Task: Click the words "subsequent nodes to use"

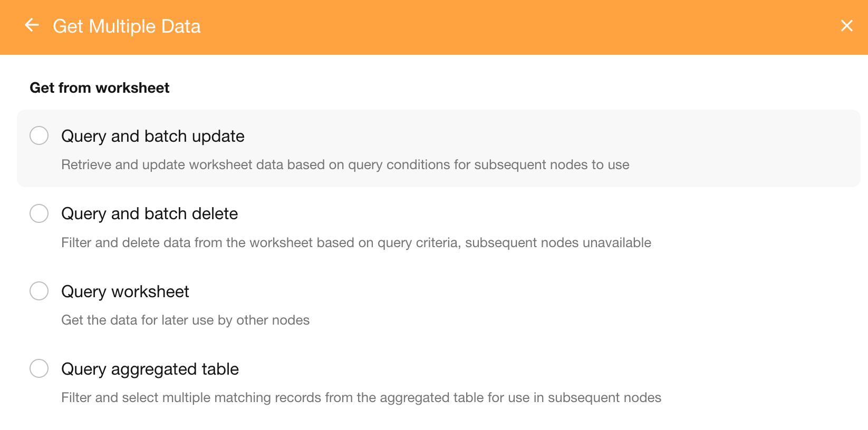Action: pos(552,165)
